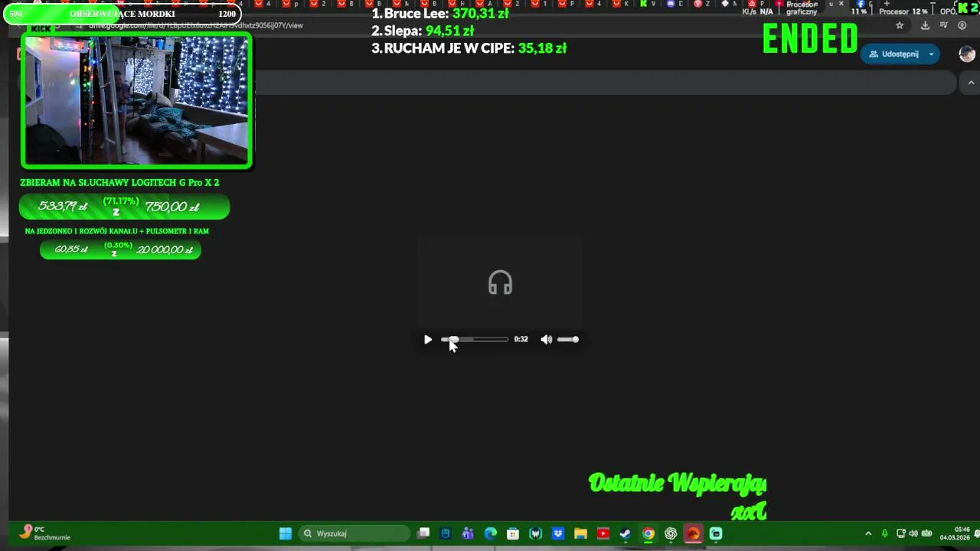This screenshot has height=551, width=980.
Task: Open the Chrome downloads icon
Action: [x=925, y=25]
